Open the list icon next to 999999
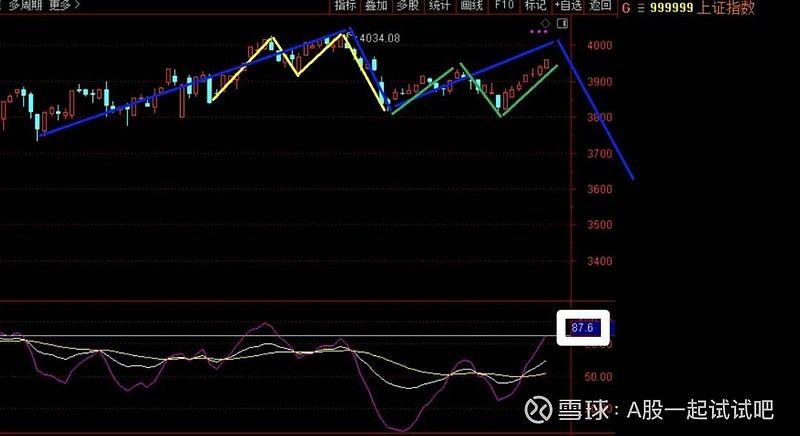800x436 pixels. coord(640,8)
